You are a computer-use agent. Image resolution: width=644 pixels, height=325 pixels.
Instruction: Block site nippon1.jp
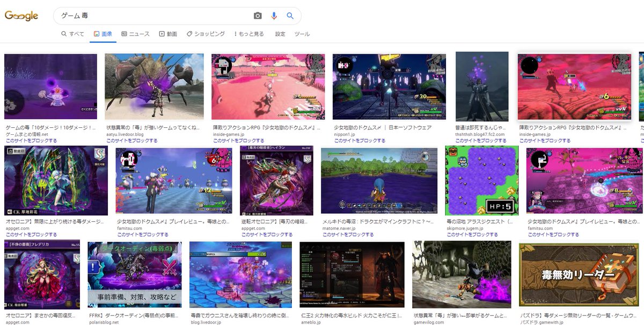[360, 140]
